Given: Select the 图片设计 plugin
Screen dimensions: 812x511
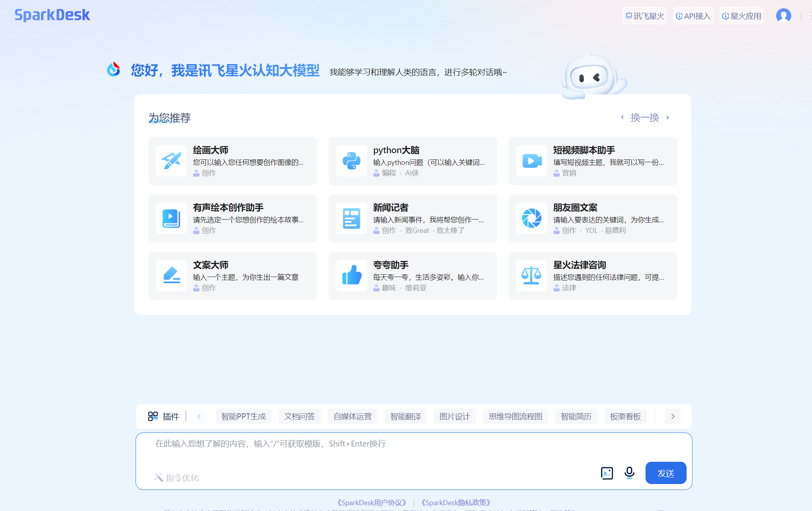Looking at the screenshot, I should pos(454,416).
